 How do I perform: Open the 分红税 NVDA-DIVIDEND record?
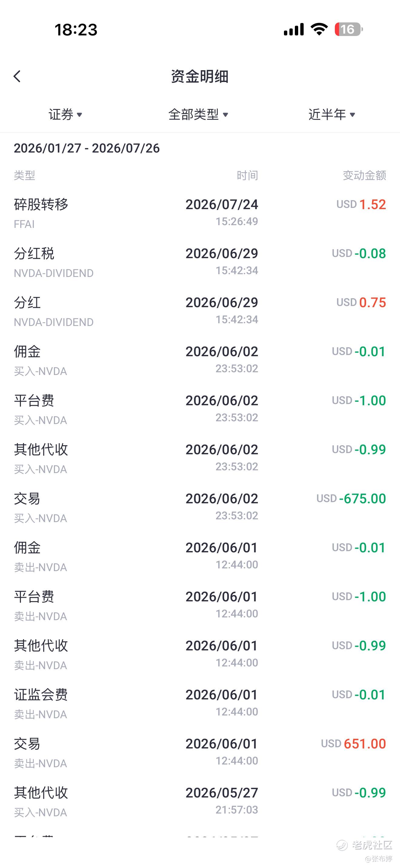[x=200, y=262]
